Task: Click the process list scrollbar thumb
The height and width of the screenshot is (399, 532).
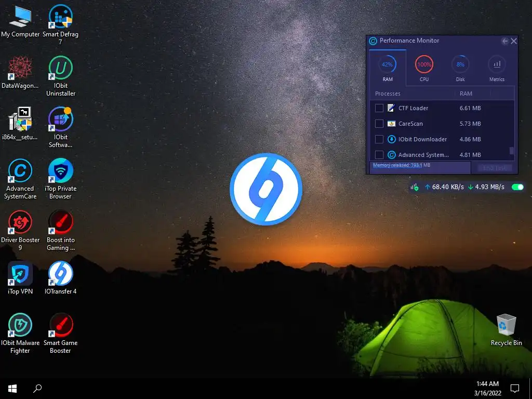Action: tap(512, 151)
